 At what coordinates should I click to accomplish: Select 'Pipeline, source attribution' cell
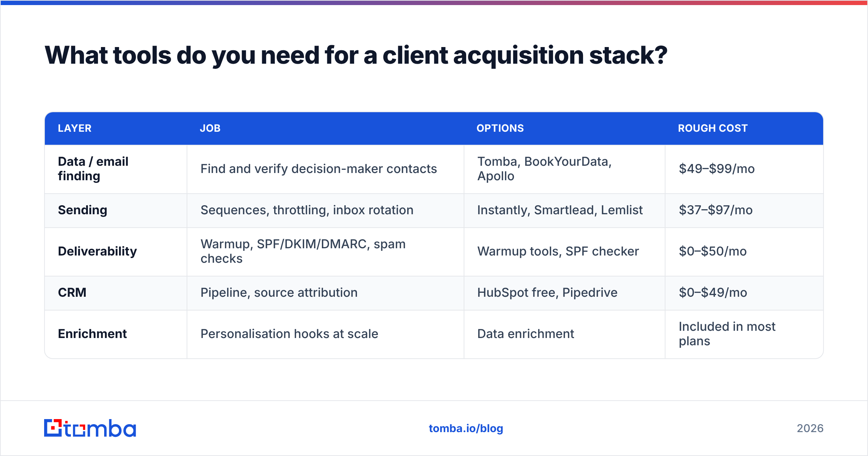(x=325, y=293)
